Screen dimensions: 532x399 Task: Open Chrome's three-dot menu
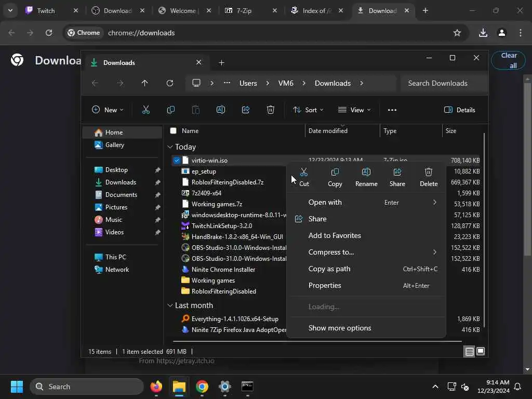pos(521,33)
